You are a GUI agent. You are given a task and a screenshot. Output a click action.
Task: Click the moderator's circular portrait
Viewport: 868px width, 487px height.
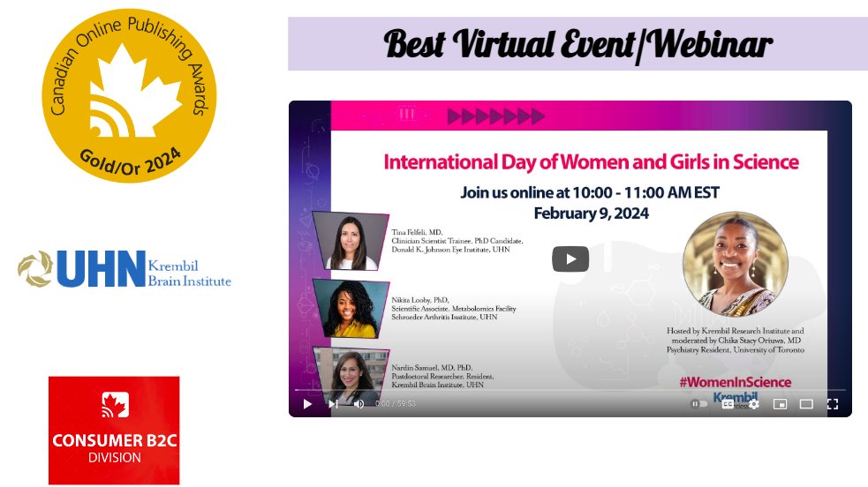[x=736, y=264]
